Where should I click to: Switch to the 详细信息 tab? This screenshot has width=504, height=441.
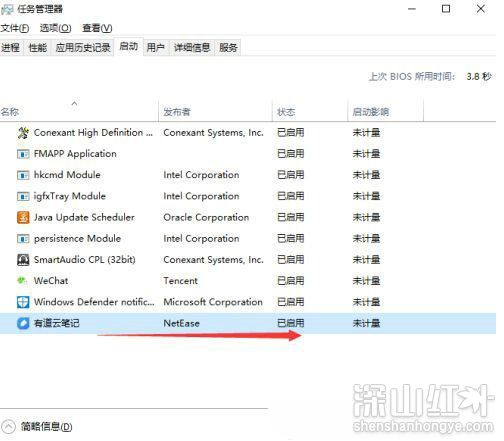coord(192,48)
